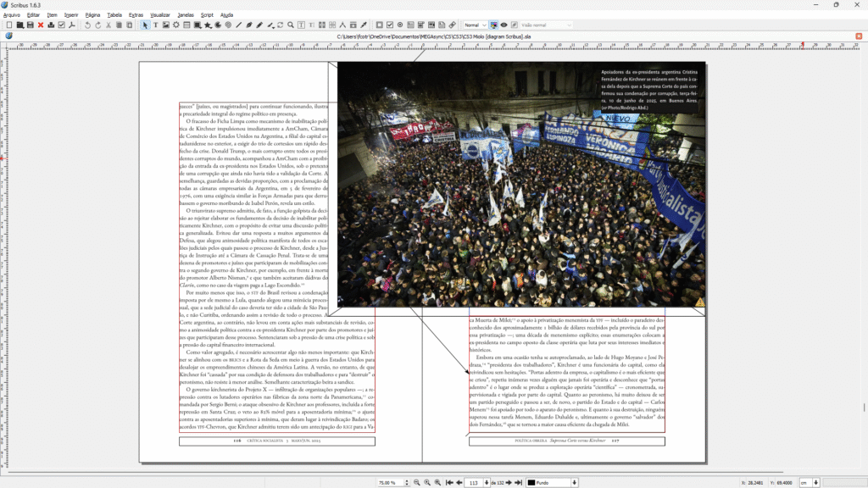Image resolution: width=868 pixels, height=488 pixels.
Task: Select the Image Frame tool
Action: 165,25
